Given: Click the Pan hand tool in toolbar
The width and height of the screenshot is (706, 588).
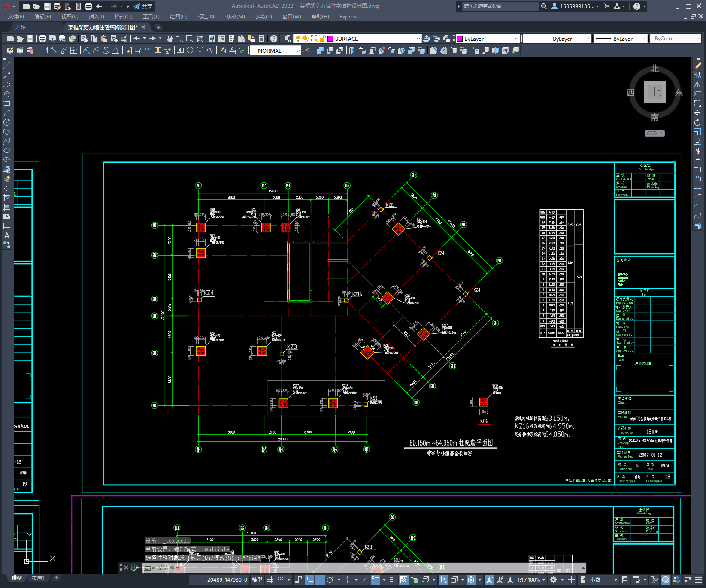Looking at the screenshot, I should click(x=170, y=39).
